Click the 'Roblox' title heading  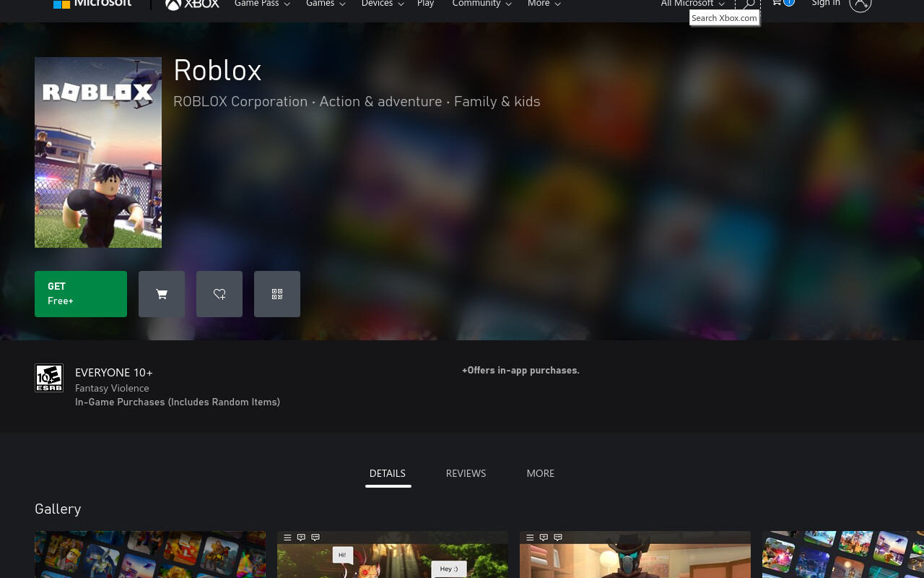click(217, 70)
